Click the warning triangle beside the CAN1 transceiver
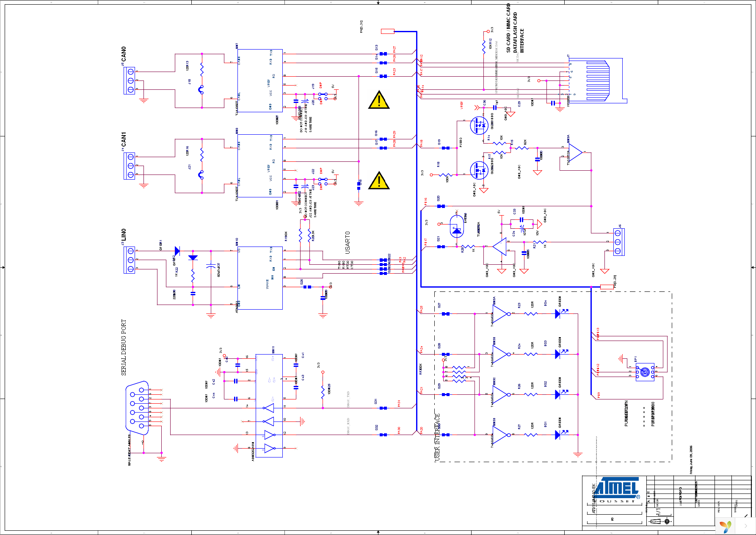Image resolution: width=756 pixels, height=535 pixels. point(379,180)
